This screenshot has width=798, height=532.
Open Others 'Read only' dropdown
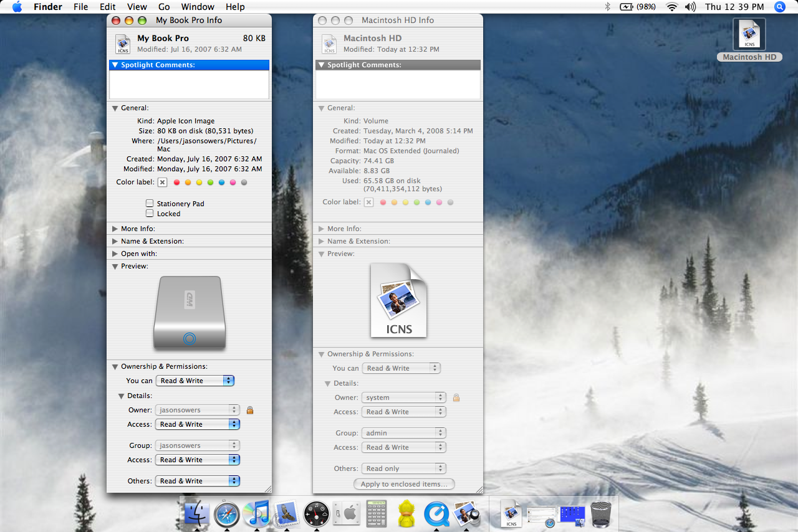pyautogui.click(x=404, y=468)
